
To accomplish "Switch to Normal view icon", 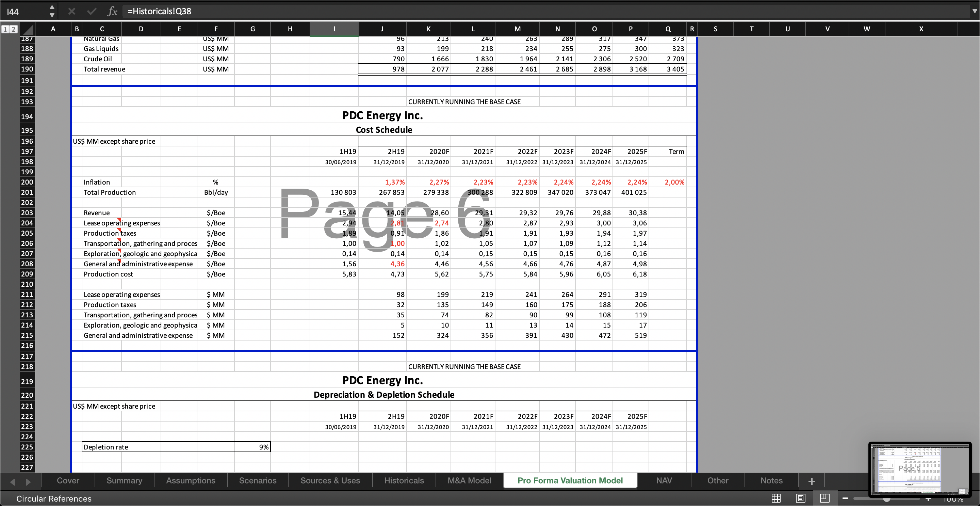I will (776, 498).
